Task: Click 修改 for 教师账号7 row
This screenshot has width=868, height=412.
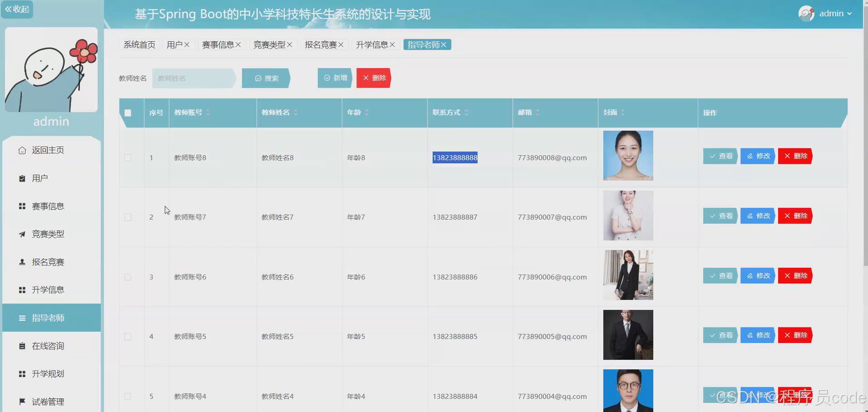Action: tap(758, 216)
